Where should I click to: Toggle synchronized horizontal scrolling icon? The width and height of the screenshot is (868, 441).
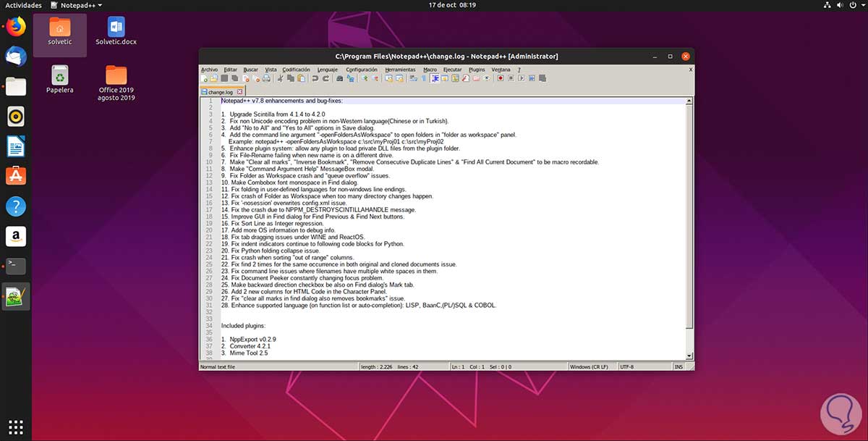tap(399, 78)
